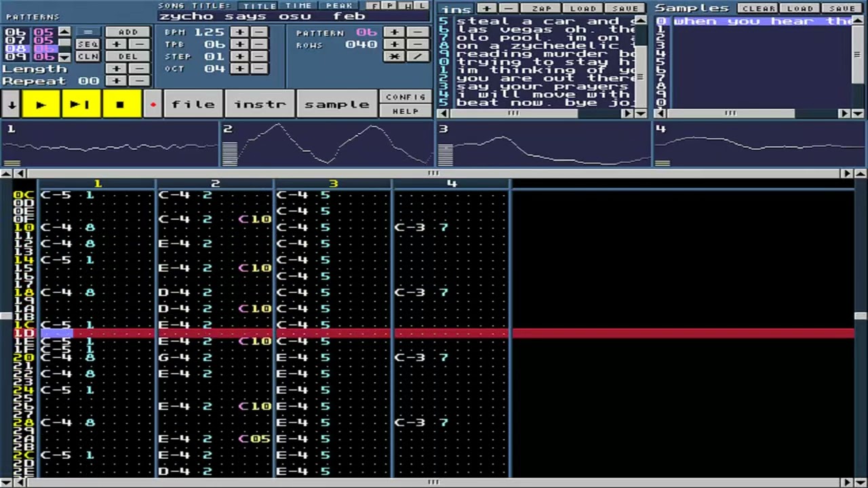Decrease PATTERN number with minus
Viewport: 868px width, 488px height.
coord(418,32)
